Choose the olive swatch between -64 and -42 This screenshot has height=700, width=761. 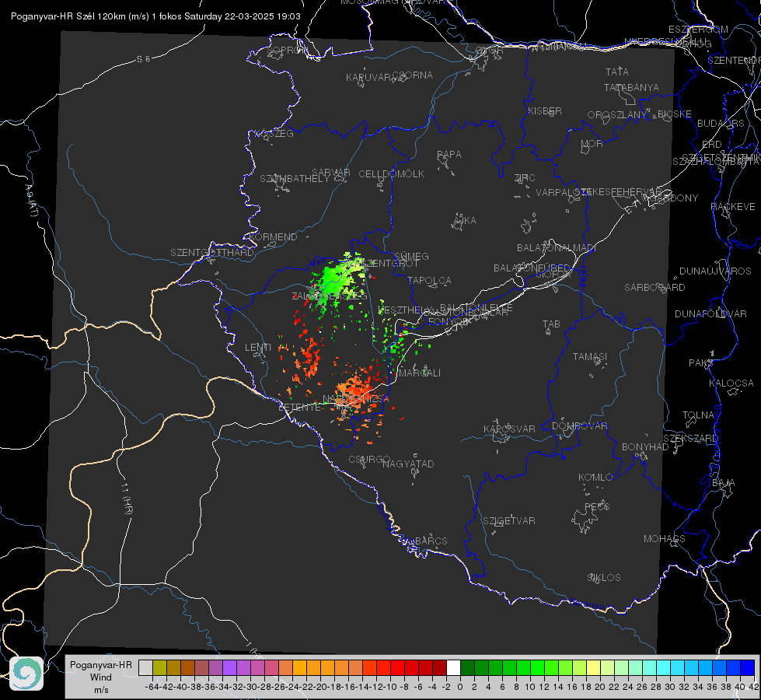coord(159,667)
